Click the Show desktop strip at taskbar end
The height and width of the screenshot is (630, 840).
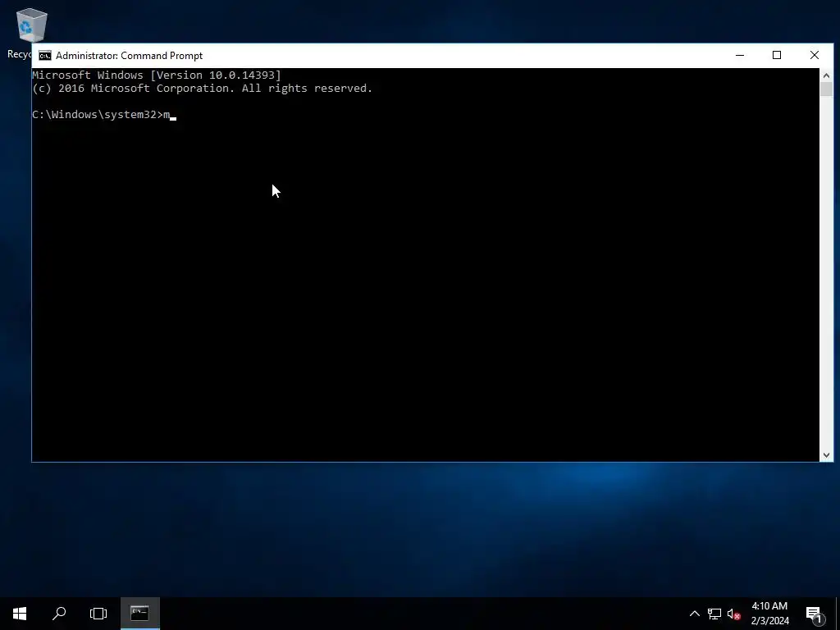(x=838, y=614)
